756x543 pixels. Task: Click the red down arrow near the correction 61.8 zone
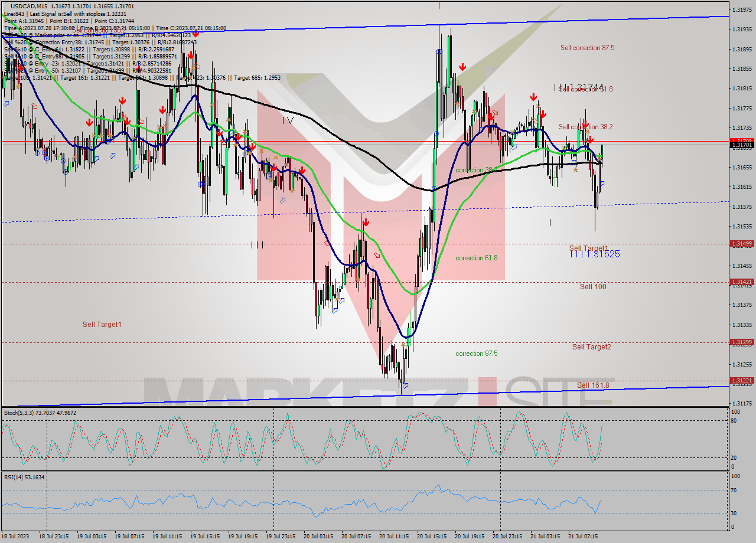[366, 223]
